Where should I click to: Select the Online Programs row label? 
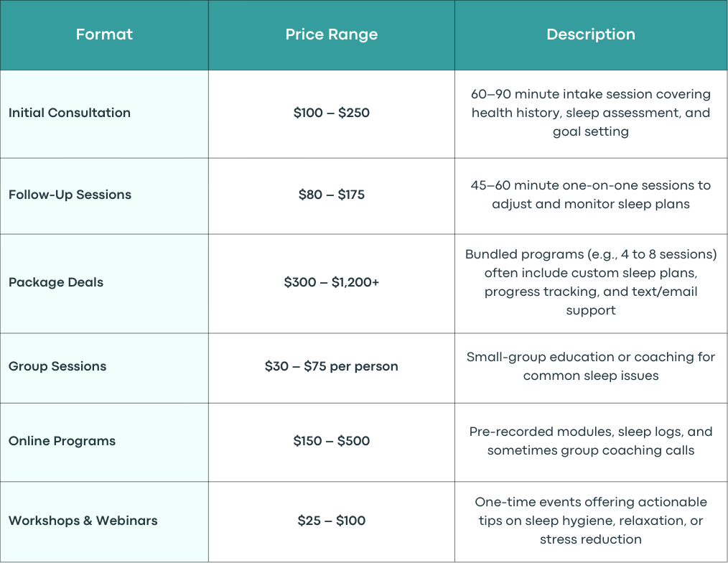(x=62, y=442)
